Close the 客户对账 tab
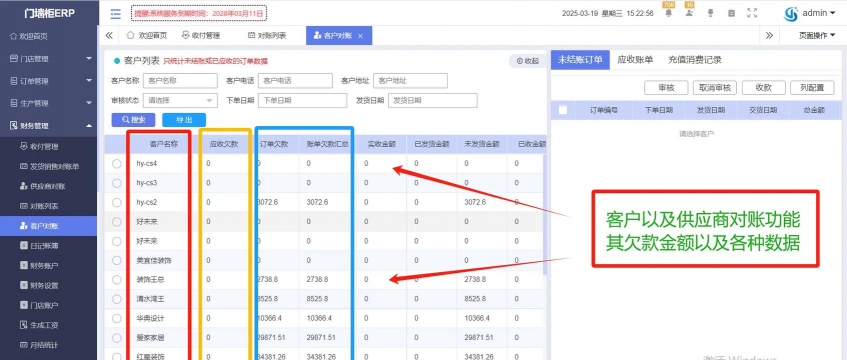The height and width of the screenshot is (360, 847). (x=360, y=36)
